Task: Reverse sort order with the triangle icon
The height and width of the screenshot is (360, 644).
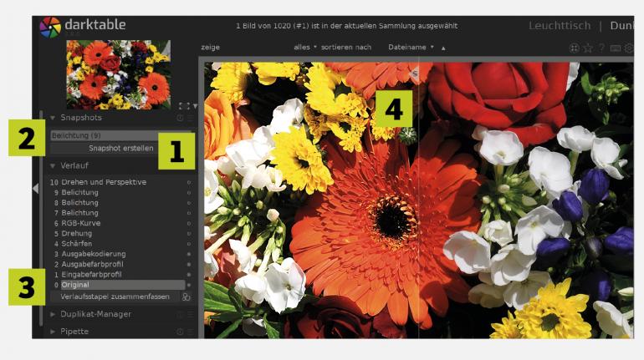Action: pyautogui.click(x=443, y=48)
